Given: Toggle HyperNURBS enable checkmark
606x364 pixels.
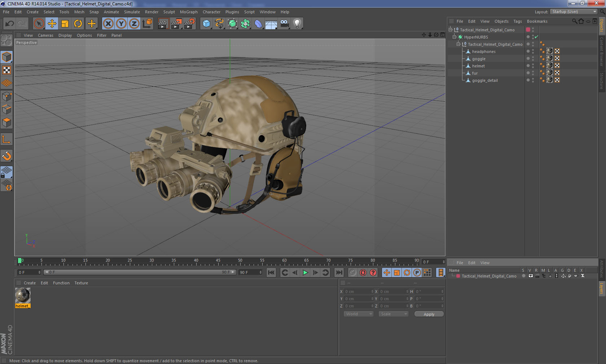Looking at the screenshot, I should point(536,37).
